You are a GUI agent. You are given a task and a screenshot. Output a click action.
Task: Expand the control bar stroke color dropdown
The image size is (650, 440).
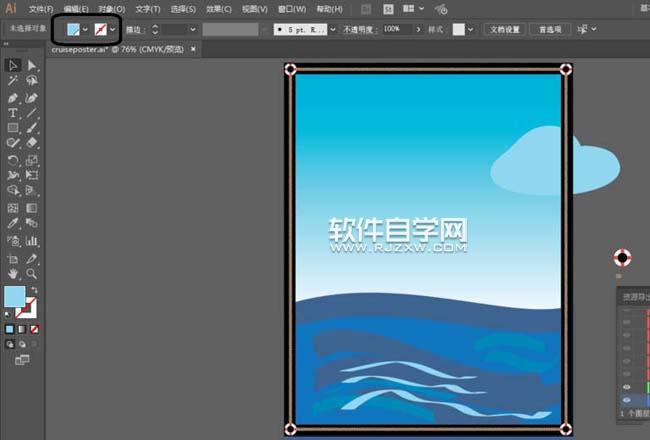pyautogui.click(x=112, y=29)
